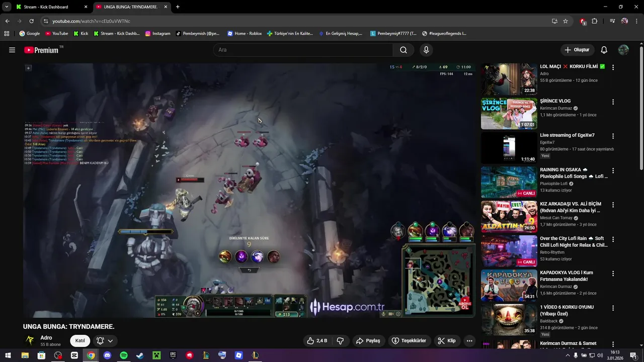
Task: Open Home - Roblox bookmark
Action: click(245, 34)
